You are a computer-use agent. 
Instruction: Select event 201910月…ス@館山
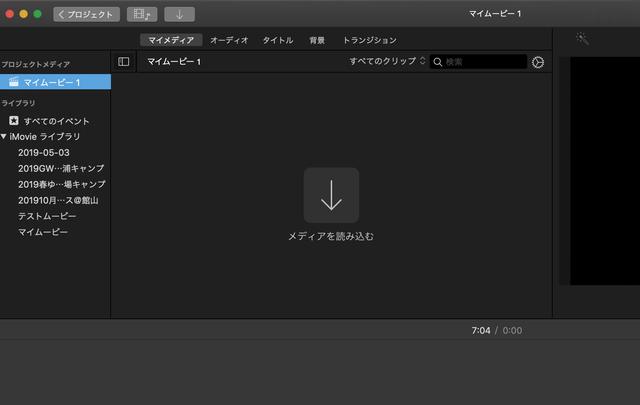tap(58, 200)
